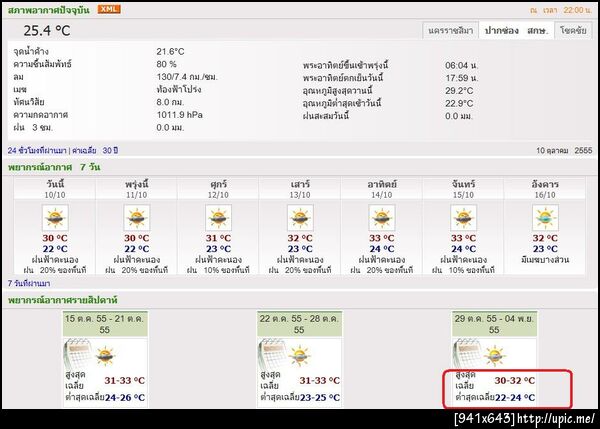Select weekly low range 22-24 °C
This screenshot has height=429, width=600.
(x=515, y=398)
